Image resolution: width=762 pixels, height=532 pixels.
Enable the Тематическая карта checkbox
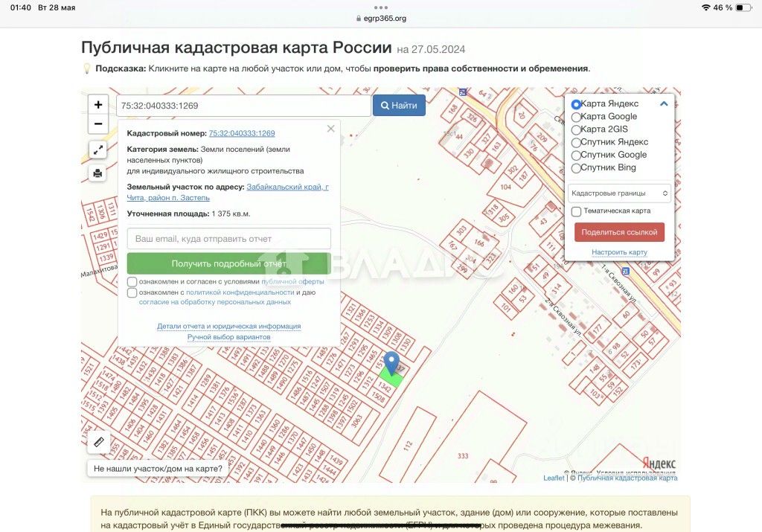(577, 211)
